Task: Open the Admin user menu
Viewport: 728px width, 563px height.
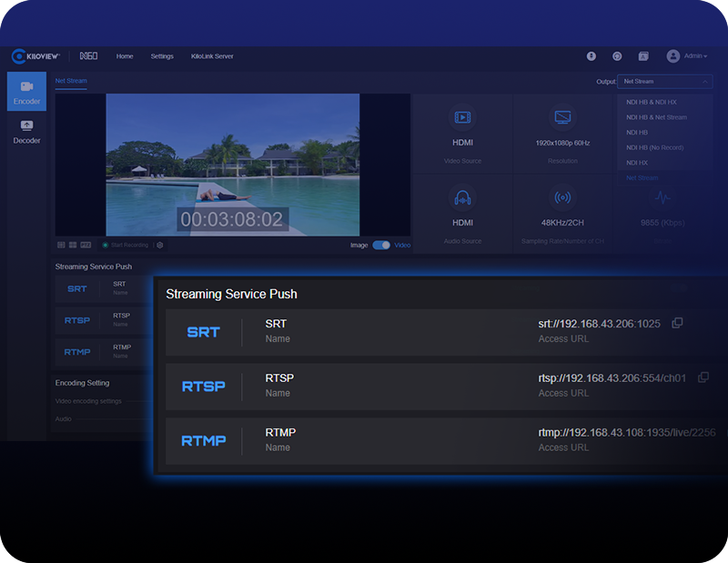Action: tap(687, 56)
